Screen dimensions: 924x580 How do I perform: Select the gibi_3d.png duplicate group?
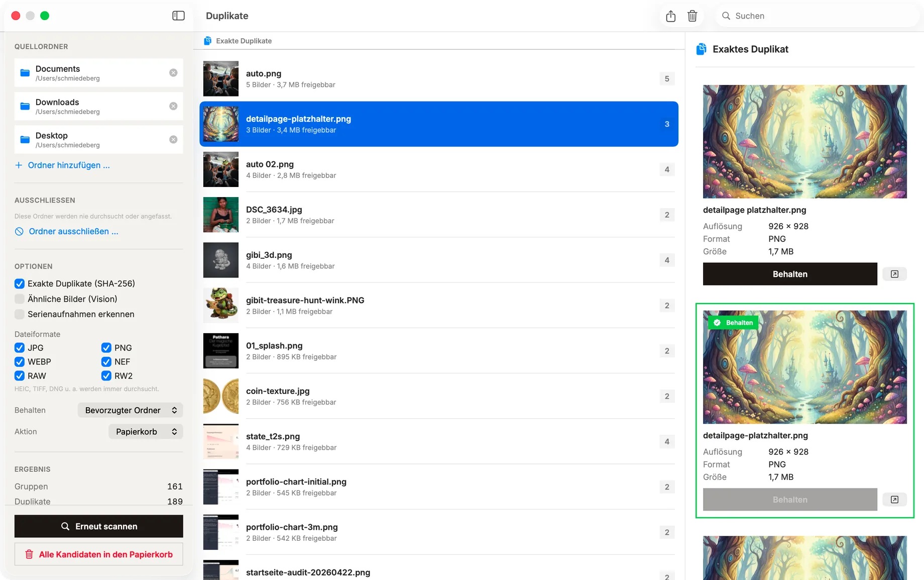439,260
